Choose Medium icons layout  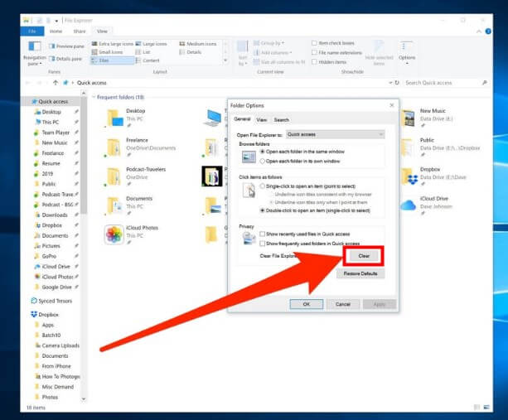(197, 44)
